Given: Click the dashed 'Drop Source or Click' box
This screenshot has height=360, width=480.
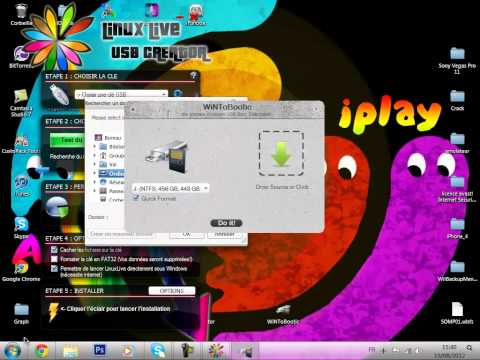Looking at the screenshot, I should pyautogui.click(x=281, y=153).
